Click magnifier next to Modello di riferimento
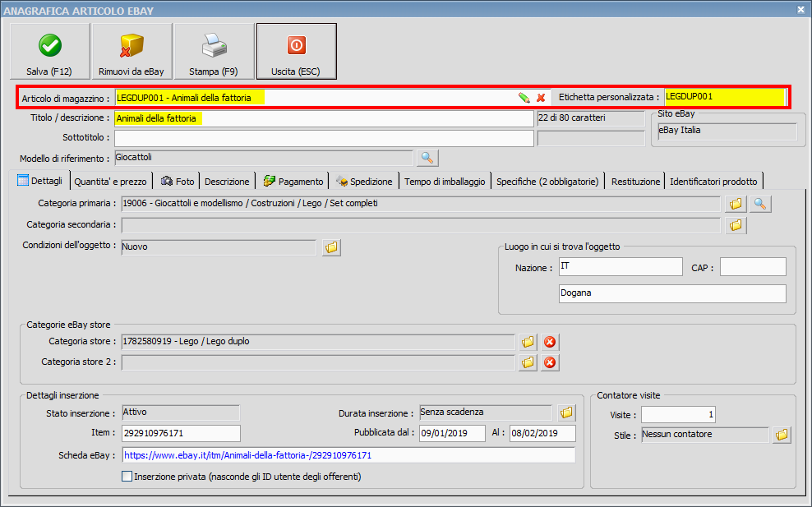This screenshot has width=812, height=507. point(427,158)
